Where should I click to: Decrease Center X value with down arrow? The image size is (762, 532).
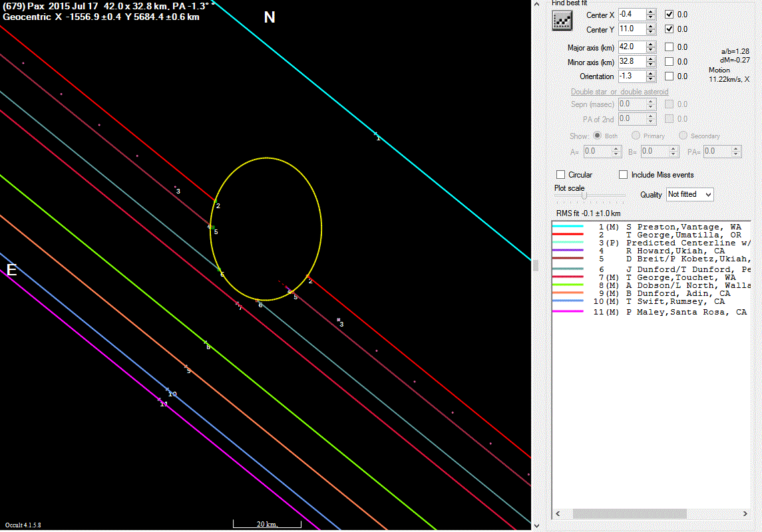(x=651, y=17)
